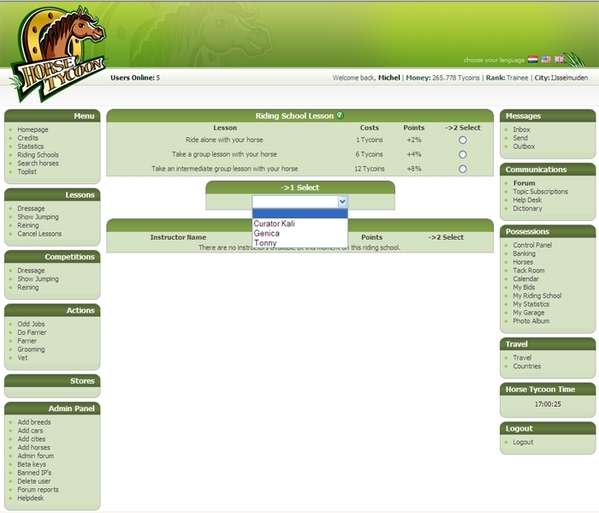Select the blank highlighted dropdown option
Image resolution: width=599 pixels, height=513 pixels.
tap(300, 214)
